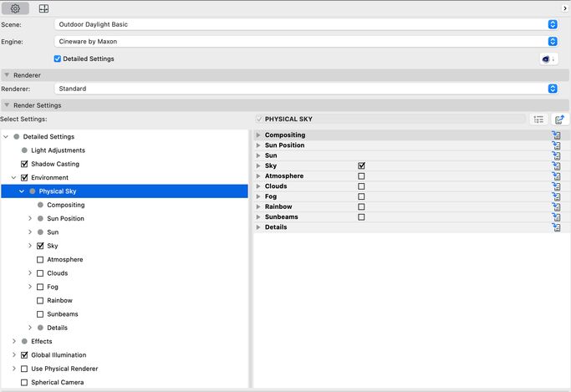The image size is (571, 392).
Task: Expand the Sky node in the tree
Action: tap(30, 246)
